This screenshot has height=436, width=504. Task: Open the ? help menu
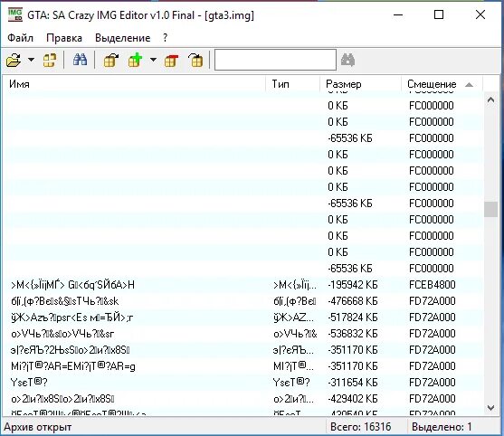(x=166, y=38)
